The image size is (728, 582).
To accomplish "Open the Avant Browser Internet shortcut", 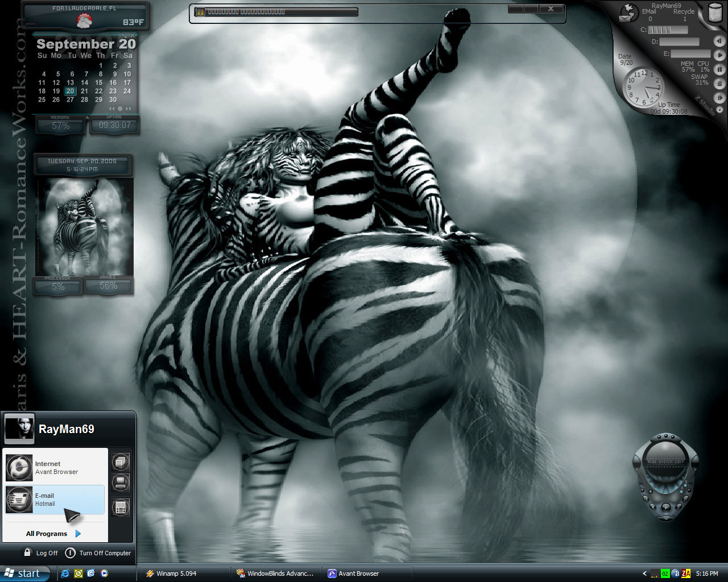I will click(x=55, y=467).
